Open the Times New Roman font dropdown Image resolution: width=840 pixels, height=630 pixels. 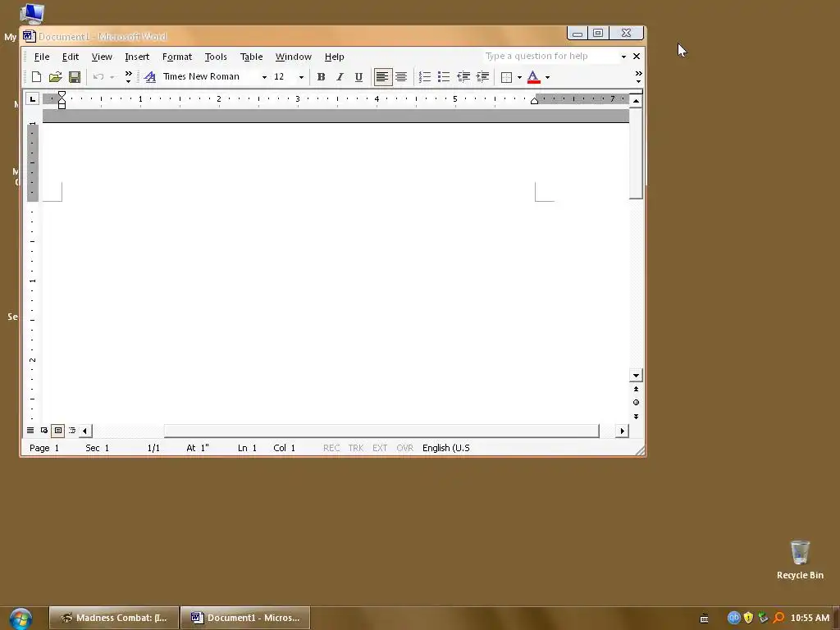(264, 78)
